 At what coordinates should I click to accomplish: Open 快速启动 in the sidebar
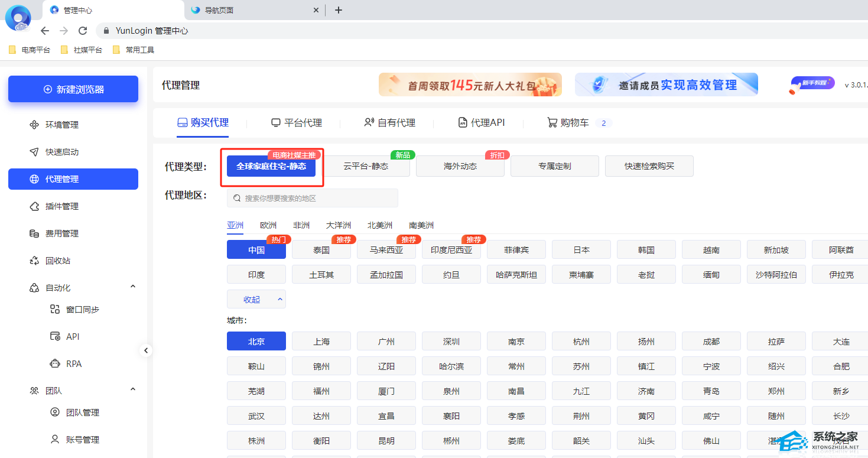(61, 152)
